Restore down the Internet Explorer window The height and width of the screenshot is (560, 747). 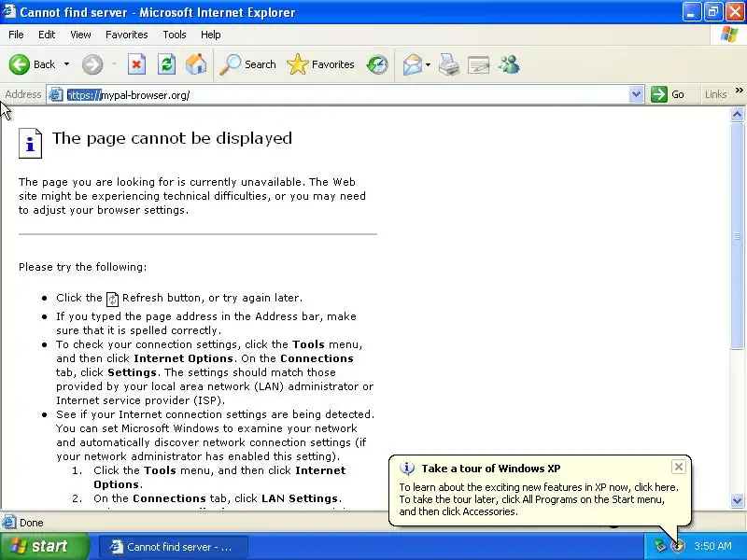(713, 12)
